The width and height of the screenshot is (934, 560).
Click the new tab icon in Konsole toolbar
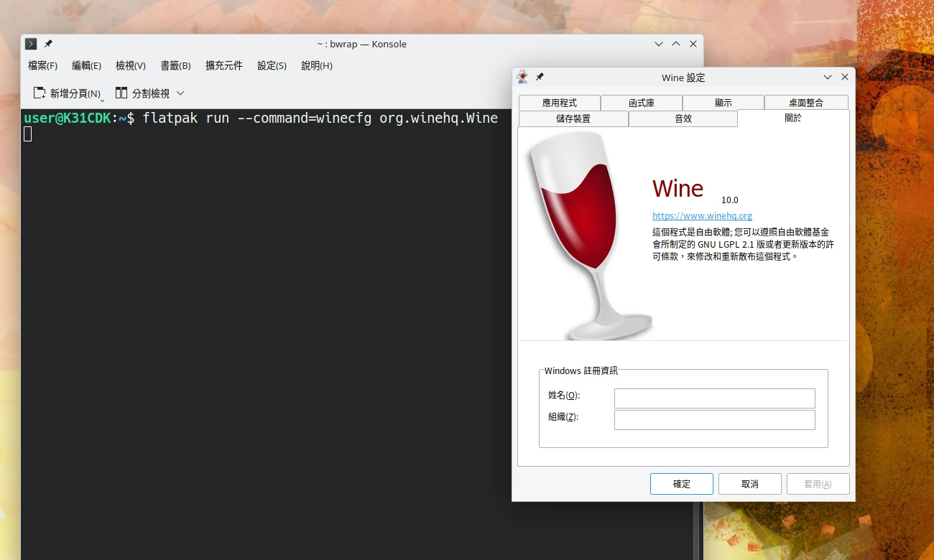pos(40,93)
